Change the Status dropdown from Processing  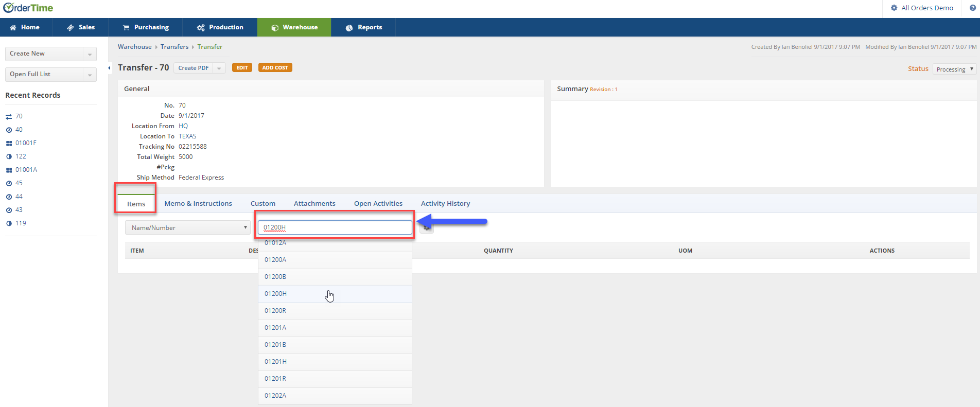click(x=954, y=69)
